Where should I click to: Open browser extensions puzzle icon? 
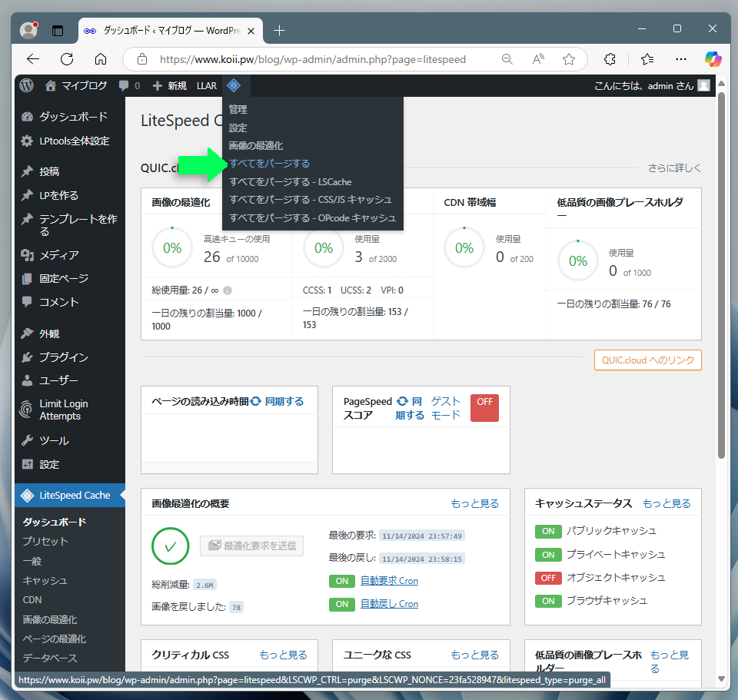610,59
